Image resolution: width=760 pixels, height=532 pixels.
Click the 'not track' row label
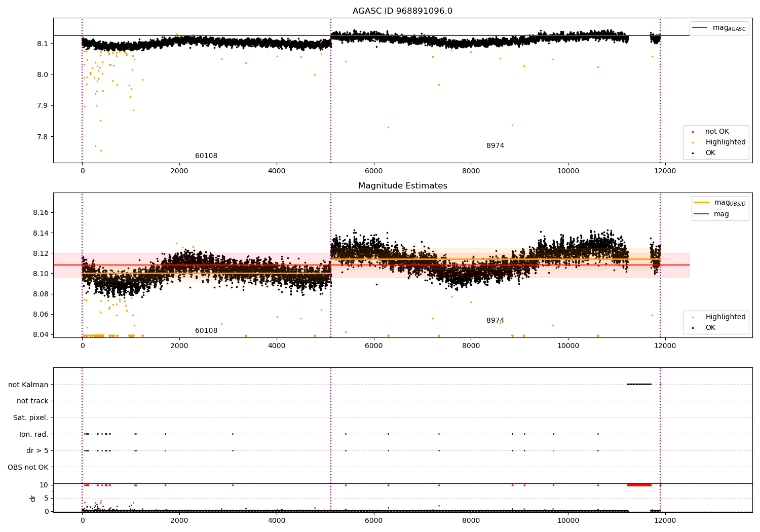pyautogui.click(x=32, y=401)
